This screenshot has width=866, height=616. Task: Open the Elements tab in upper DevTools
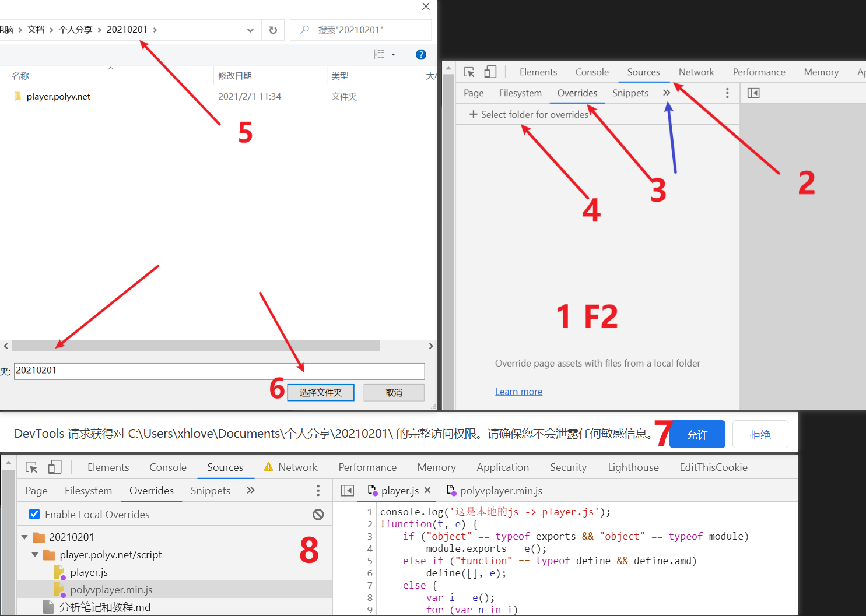click(x=538, y=72)
